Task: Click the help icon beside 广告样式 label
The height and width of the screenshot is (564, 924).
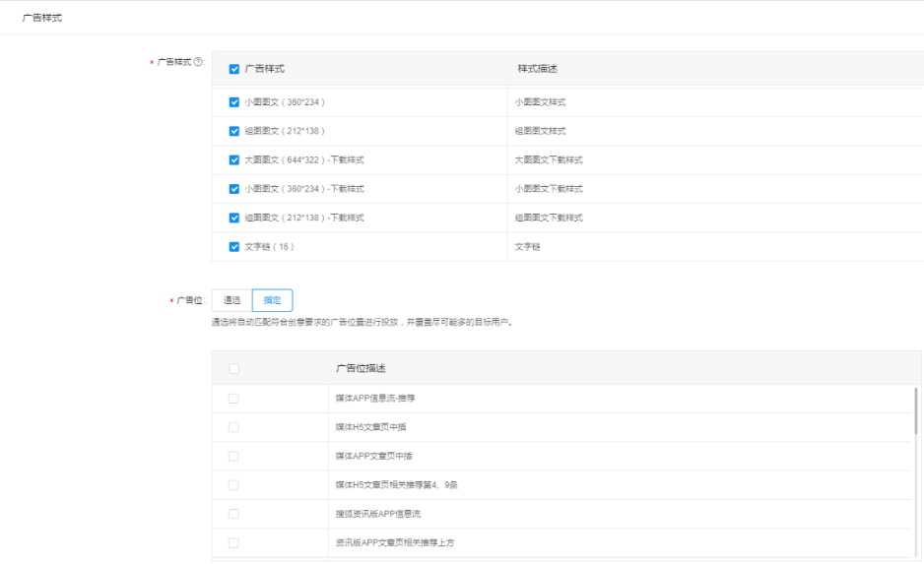Action: (x=198, y=62)
